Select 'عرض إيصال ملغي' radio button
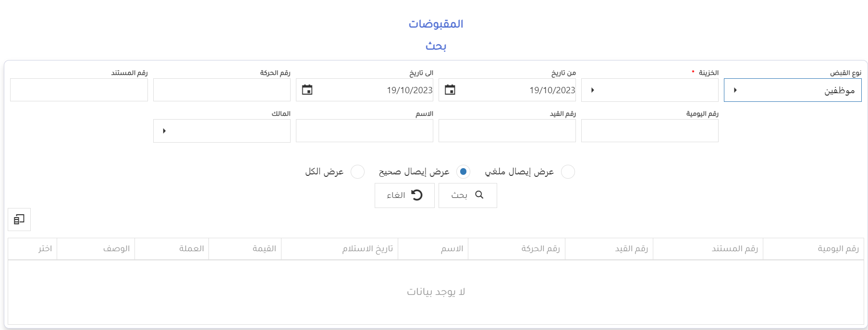Image resolution: width=868 pixels, height=330 pixels. point(568,172)
